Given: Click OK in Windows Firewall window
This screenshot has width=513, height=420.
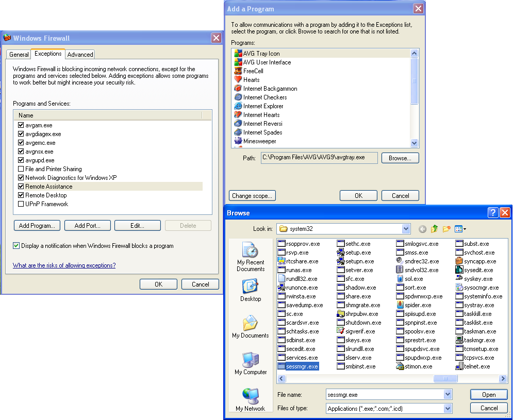Looking at the screenshot, I should (x=158, y=284).
